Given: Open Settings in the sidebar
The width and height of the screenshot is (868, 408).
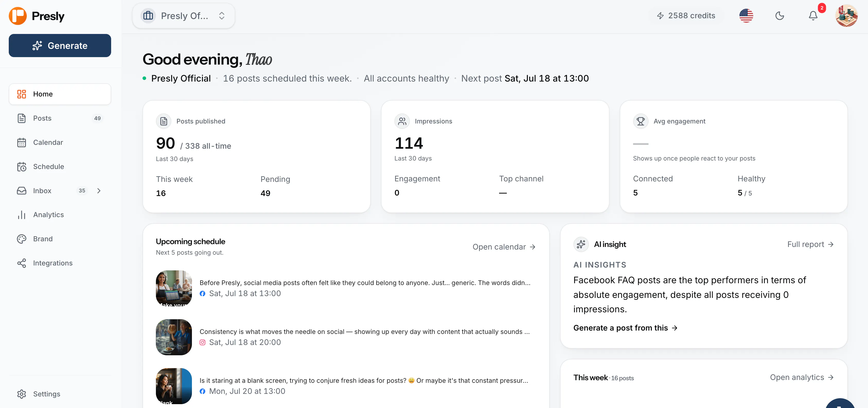Looking at the screenshot, I should (x=60, y=394).
